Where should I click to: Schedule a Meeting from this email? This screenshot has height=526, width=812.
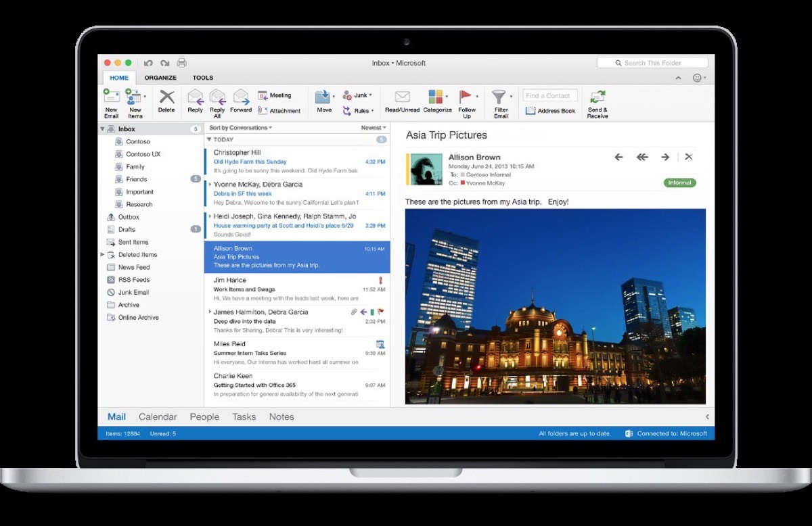[276, 95]
